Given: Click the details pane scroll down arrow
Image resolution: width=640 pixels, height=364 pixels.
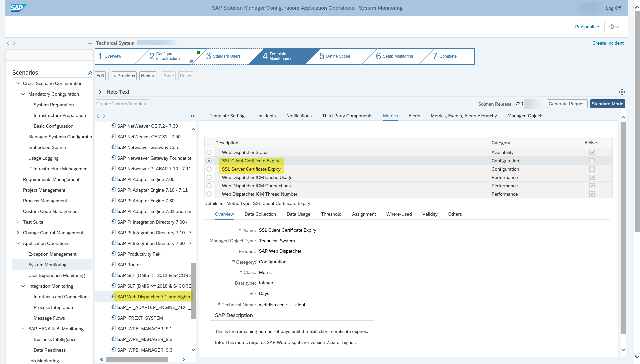Looking at the screenshot, I should [623, 349].
